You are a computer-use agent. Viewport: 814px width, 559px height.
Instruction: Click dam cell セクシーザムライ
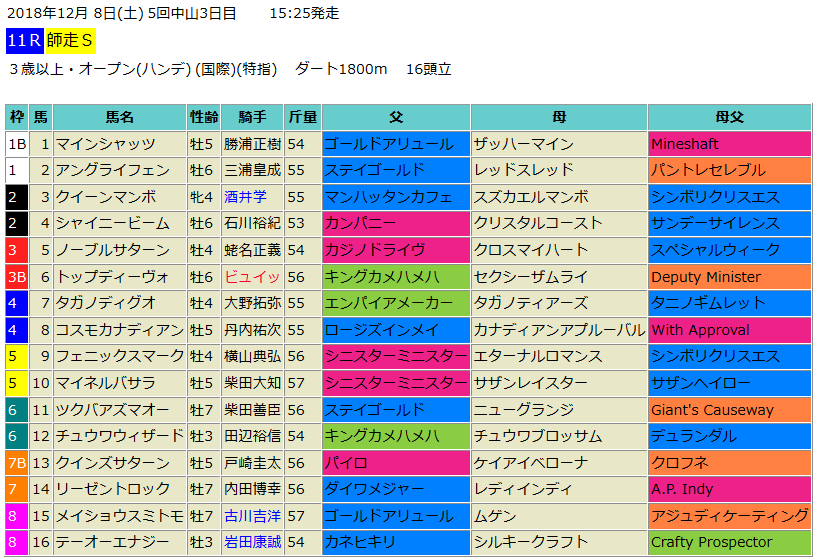559,277
